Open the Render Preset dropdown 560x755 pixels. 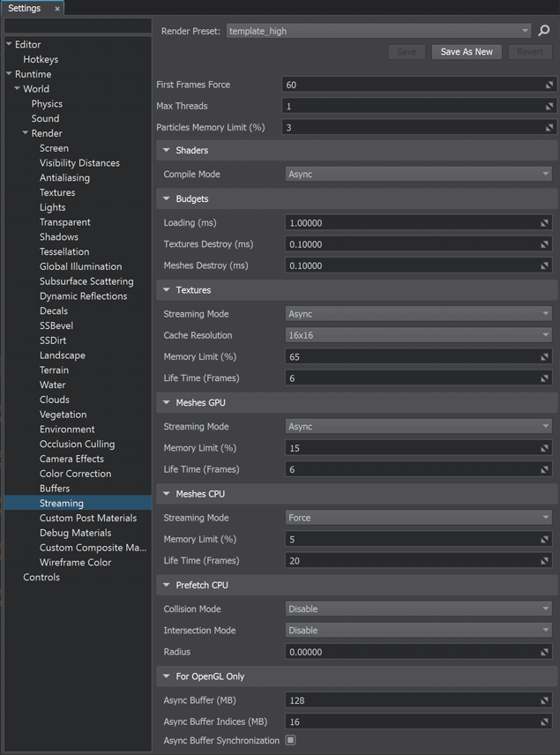[379, 31]
